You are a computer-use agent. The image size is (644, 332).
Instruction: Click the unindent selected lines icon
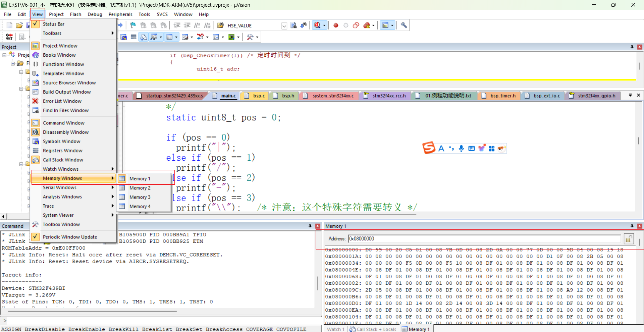pyautogui.click(x=187, y=25)
